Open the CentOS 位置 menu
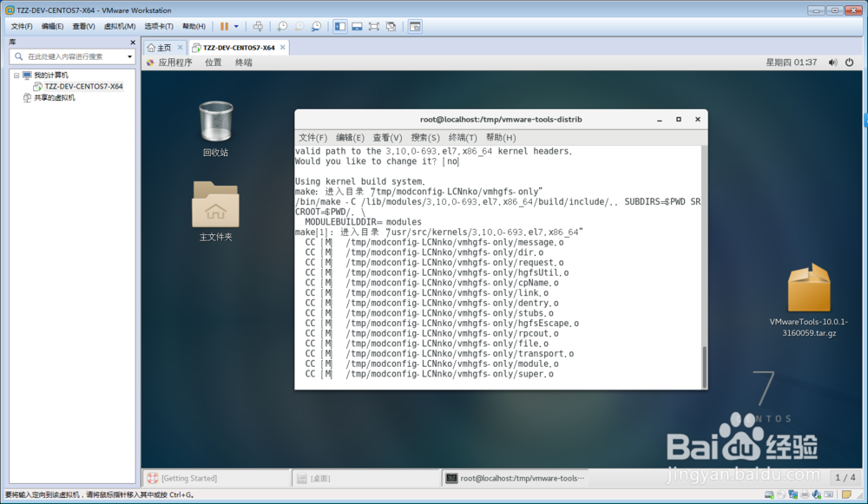This screenshot has height=504, width=868. [214, 62]
